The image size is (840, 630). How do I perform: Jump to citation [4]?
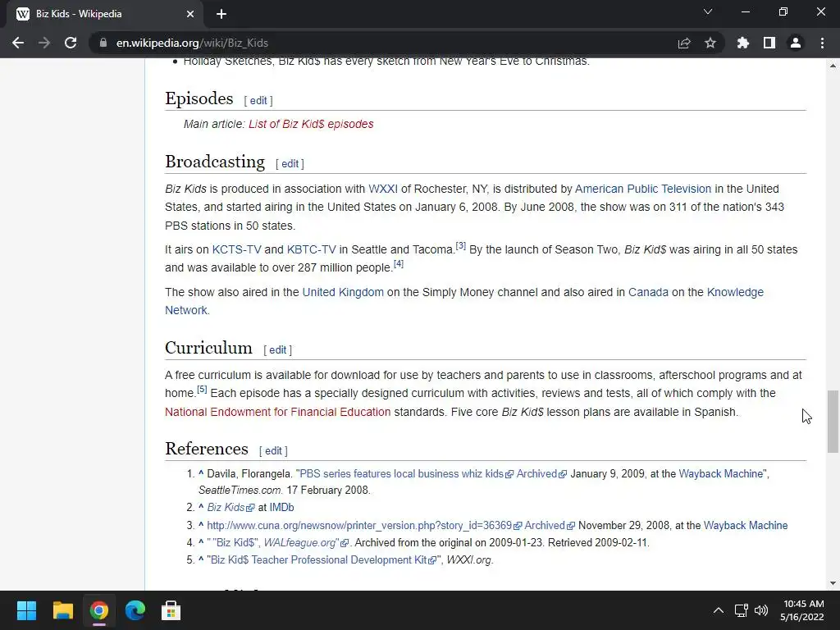(x=399, y=263)
